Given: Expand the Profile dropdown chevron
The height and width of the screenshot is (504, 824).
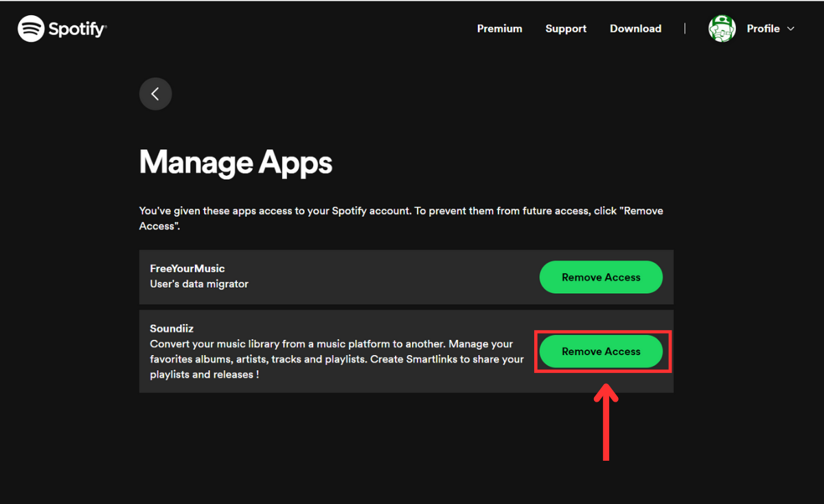Looking at the screenshot, I should [790, 29].
